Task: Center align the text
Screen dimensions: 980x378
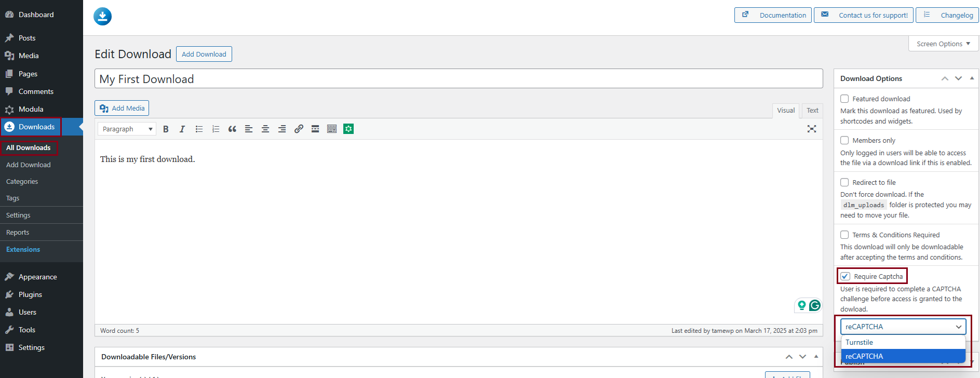Action: [x=265, y=129]
